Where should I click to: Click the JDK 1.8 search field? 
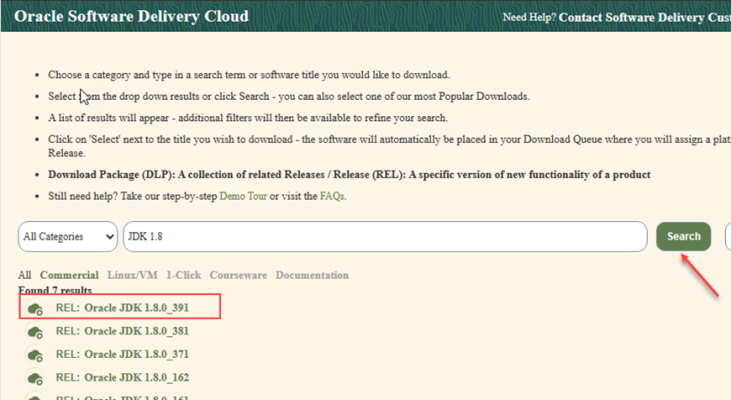[385, 236]
